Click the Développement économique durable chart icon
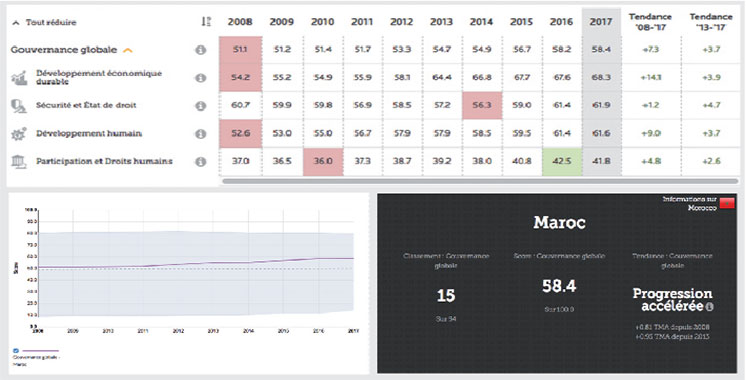Screen dimensions: 746x380 coord(19,78)
